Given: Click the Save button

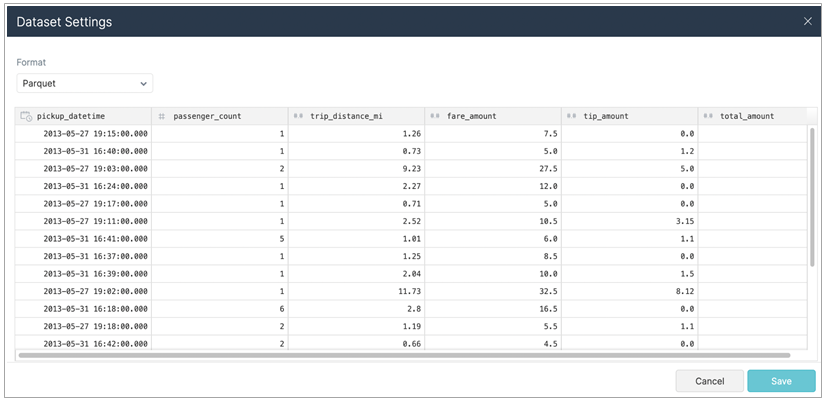Looking at the screenshot, I should click(781, 381).
